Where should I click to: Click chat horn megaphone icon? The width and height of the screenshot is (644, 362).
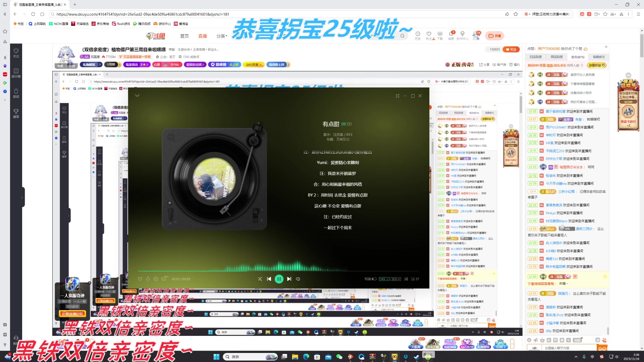[x=536, y=340]
